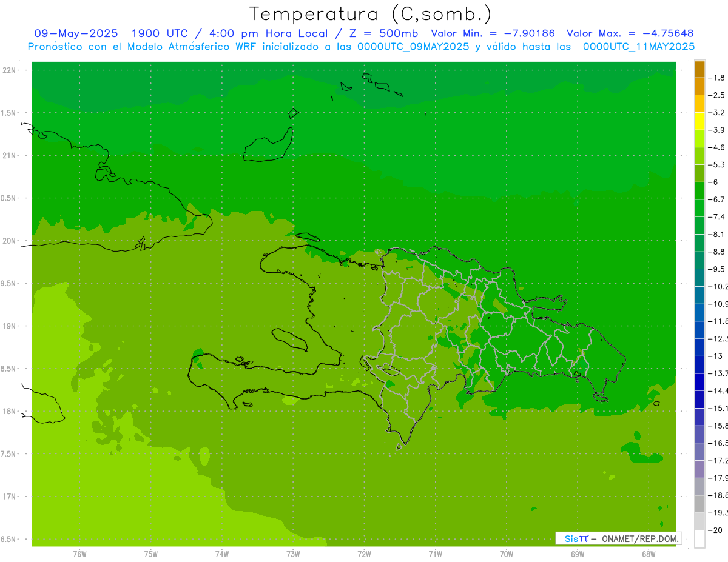Click the orange swatch between -1.8 and -2.5
The image size is (728, 562).
(699, 87)
